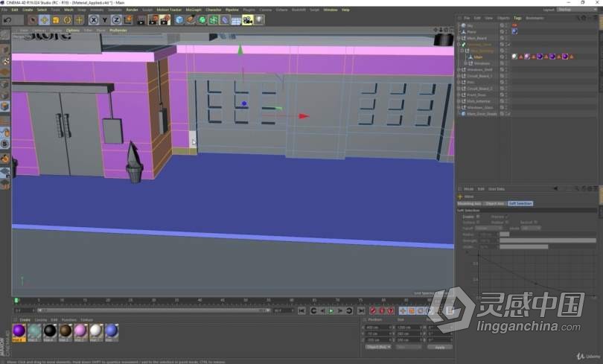The height and width of the screenshot is (364, 603).
Task: Toggle Soft Selection Enable checkbox
Action: [x=478, y=217]
